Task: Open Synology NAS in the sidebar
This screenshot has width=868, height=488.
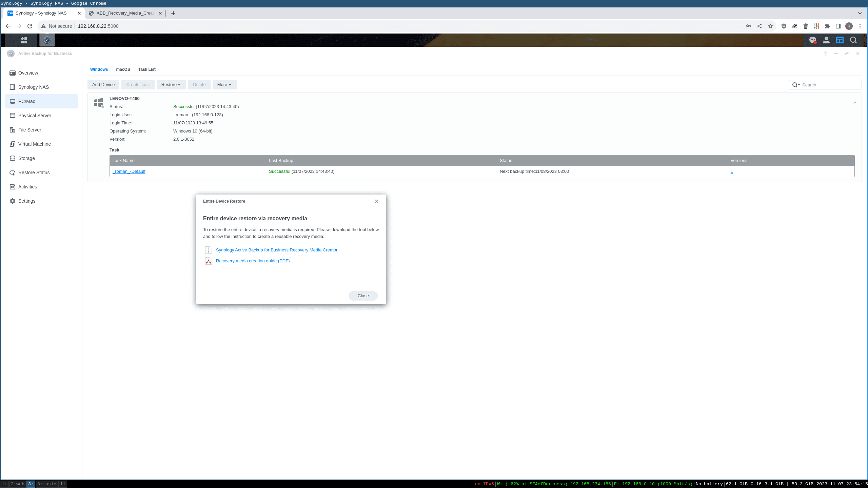Action: [41, 87]
